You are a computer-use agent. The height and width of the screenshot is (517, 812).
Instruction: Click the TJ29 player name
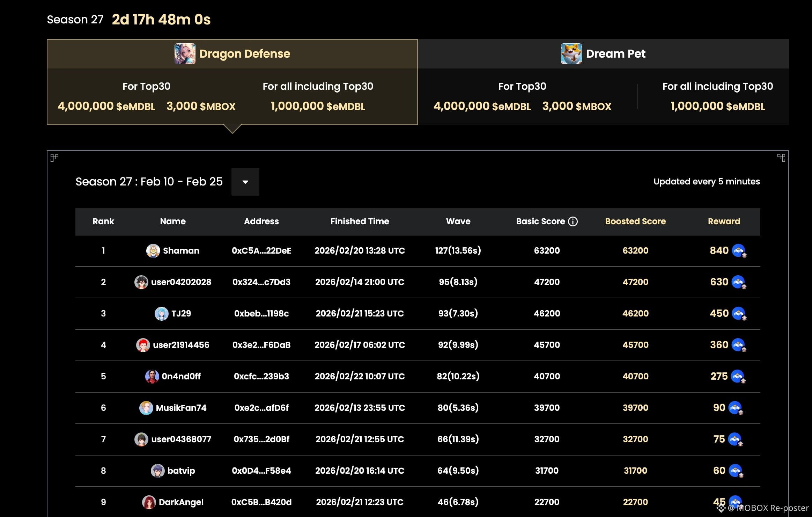[181, 313]
